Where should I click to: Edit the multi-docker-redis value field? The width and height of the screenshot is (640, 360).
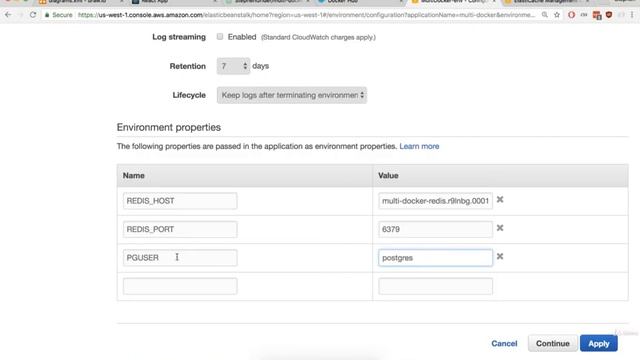[x=436, y=201]
